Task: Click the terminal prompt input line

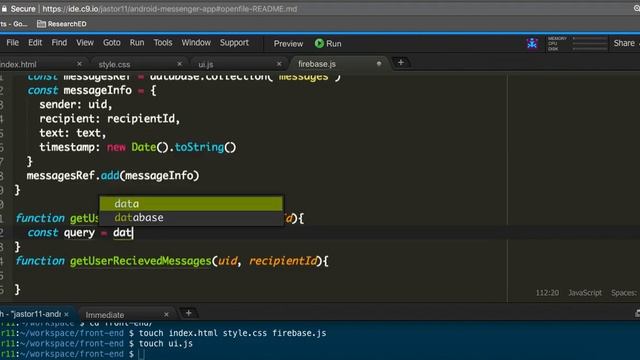Action: point(141,354)
